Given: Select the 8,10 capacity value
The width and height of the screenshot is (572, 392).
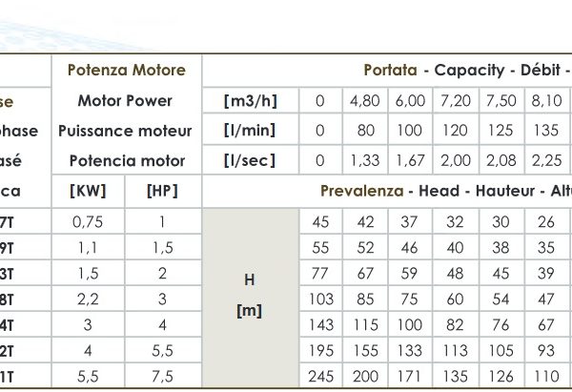Looking at the screenshot, I should click(x=546, y=100).
